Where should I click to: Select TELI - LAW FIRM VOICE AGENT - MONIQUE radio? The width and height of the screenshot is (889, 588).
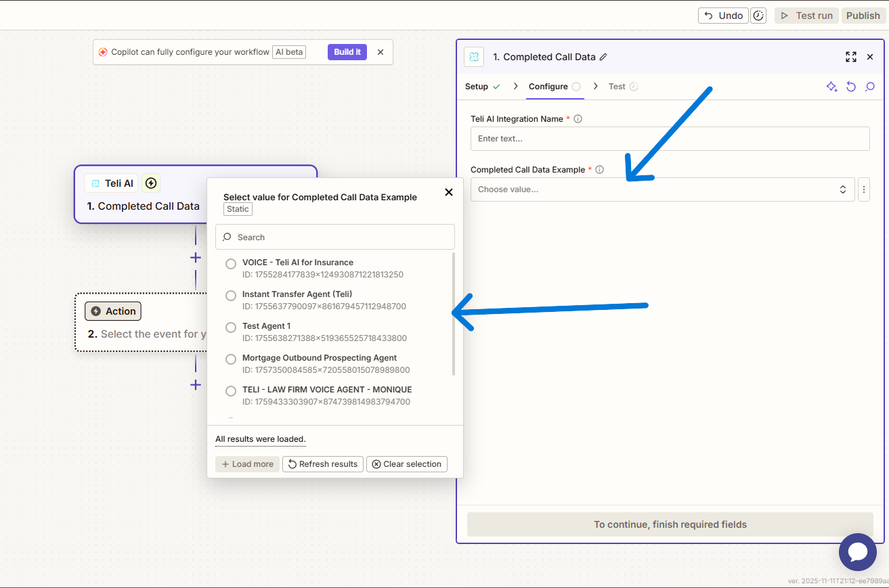pyautogui.click(x=231, y=391)
